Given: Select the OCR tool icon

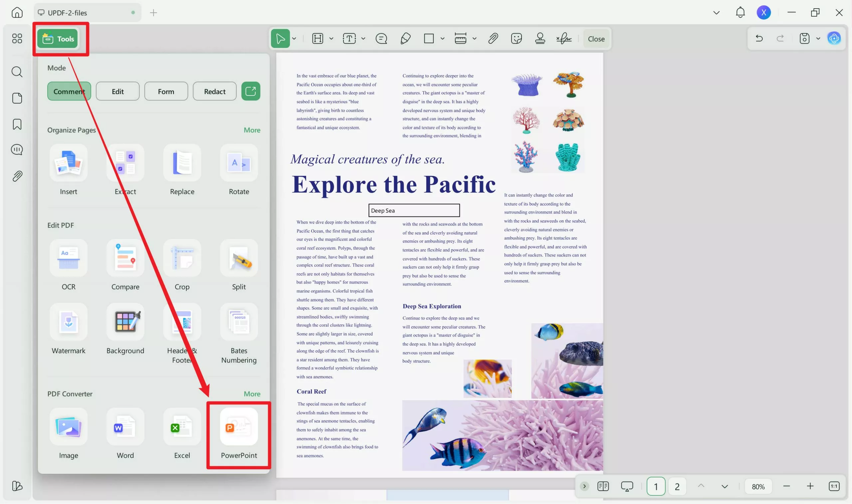Looking at the screenshot, I should coord(68,258).
